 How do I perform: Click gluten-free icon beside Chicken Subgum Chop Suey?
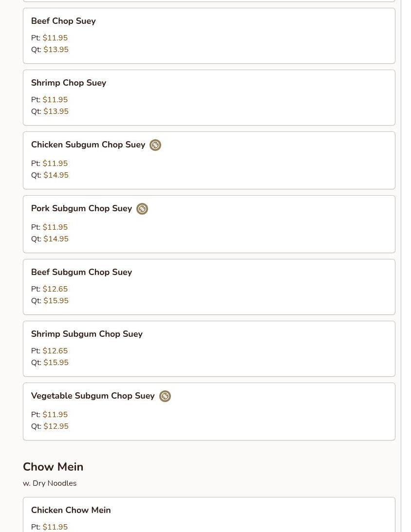tap(155, 145)
